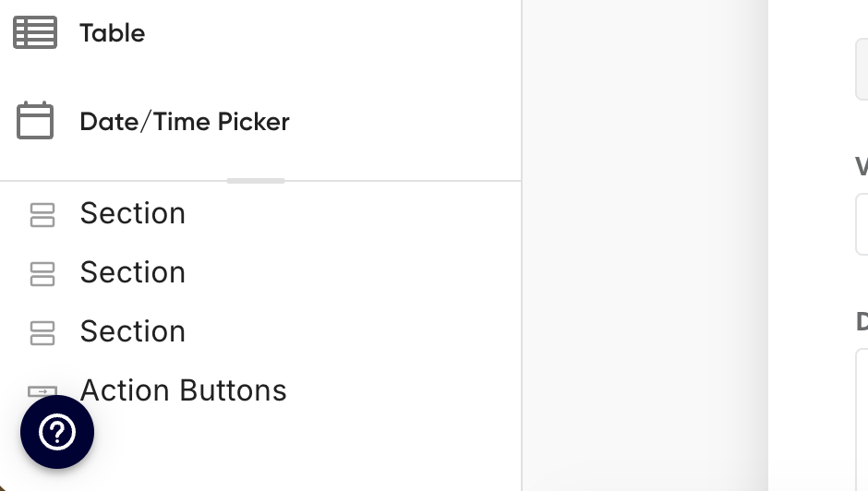Click the Date/Time Picker calendar icon

[35, 120]
